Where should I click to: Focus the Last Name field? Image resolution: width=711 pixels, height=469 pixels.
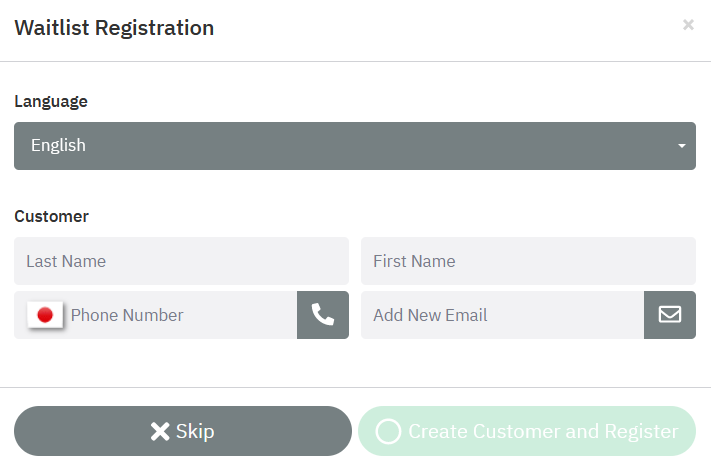coord(181,261)
